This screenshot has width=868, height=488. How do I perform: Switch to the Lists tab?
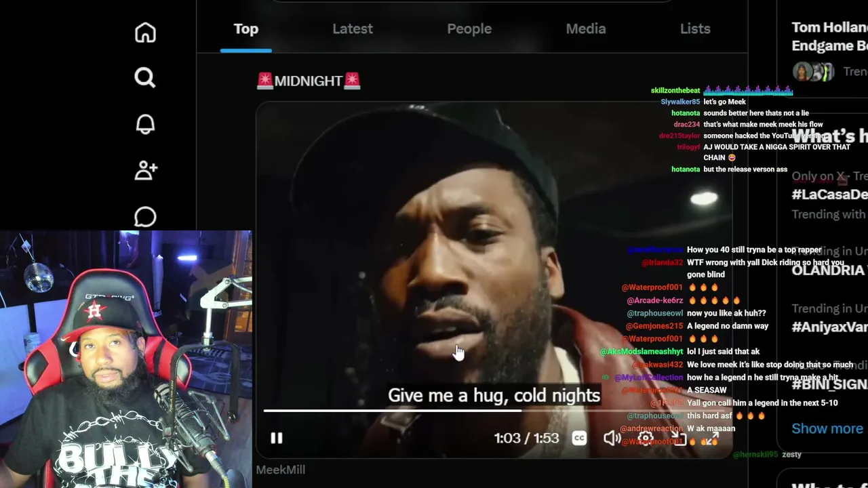point(695,29)
